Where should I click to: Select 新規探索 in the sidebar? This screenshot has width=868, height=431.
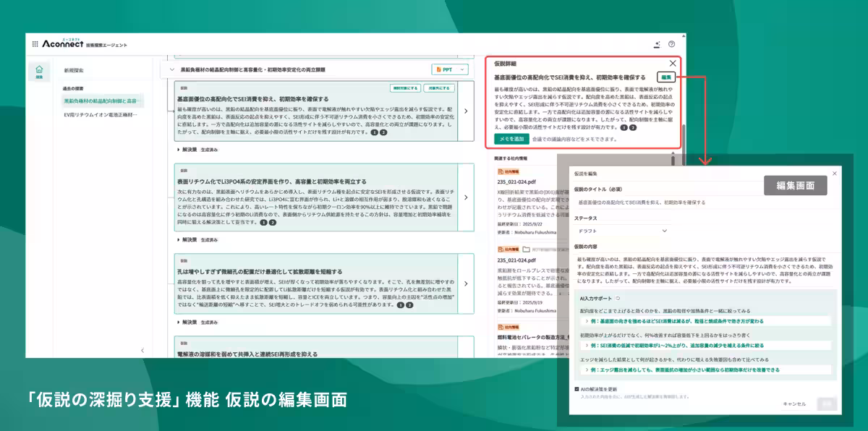74,70
